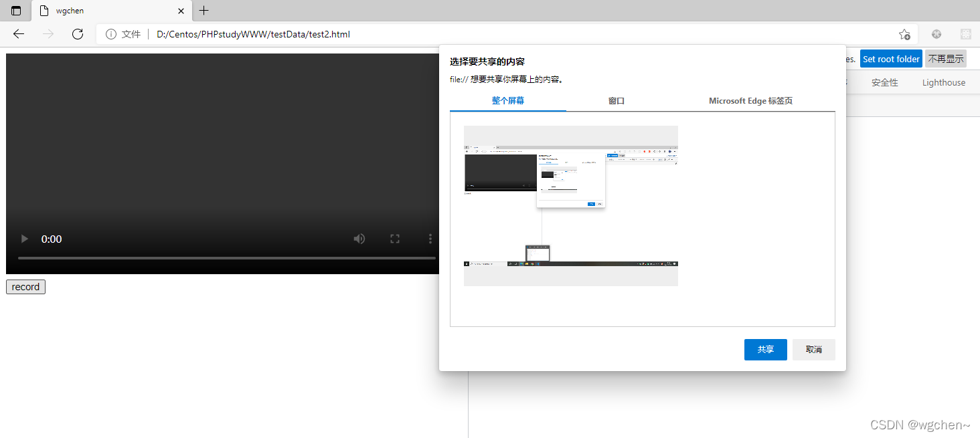This screenshot has height=438, width=980.
Task: Switch to the 窗口 tab
Action: click(617, 101)
